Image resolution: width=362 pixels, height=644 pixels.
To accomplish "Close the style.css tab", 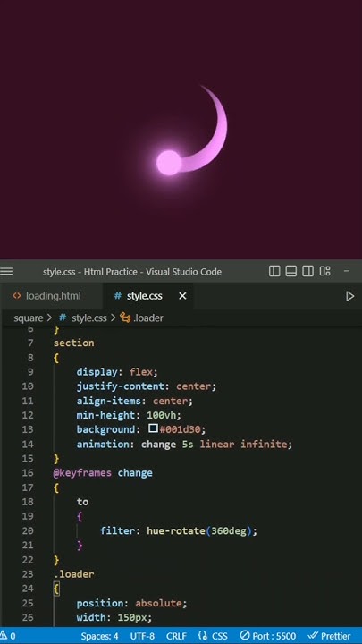I will pos(182,296).
